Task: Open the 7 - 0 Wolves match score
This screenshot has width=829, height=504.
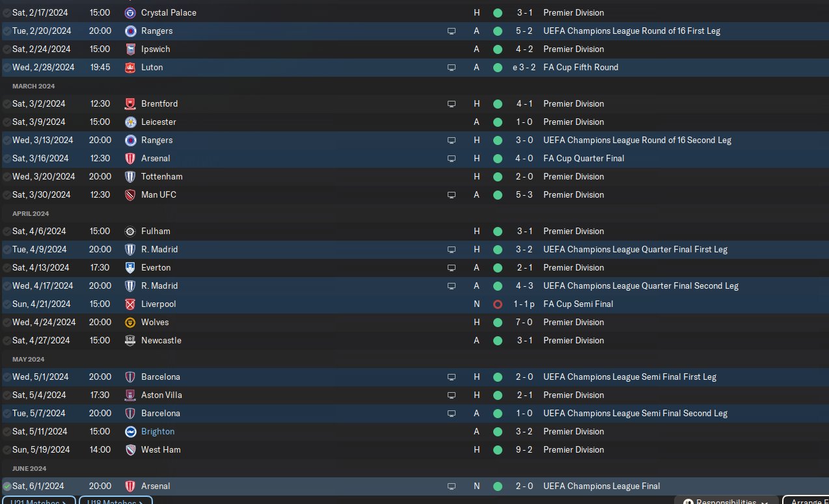Action: 525,322
